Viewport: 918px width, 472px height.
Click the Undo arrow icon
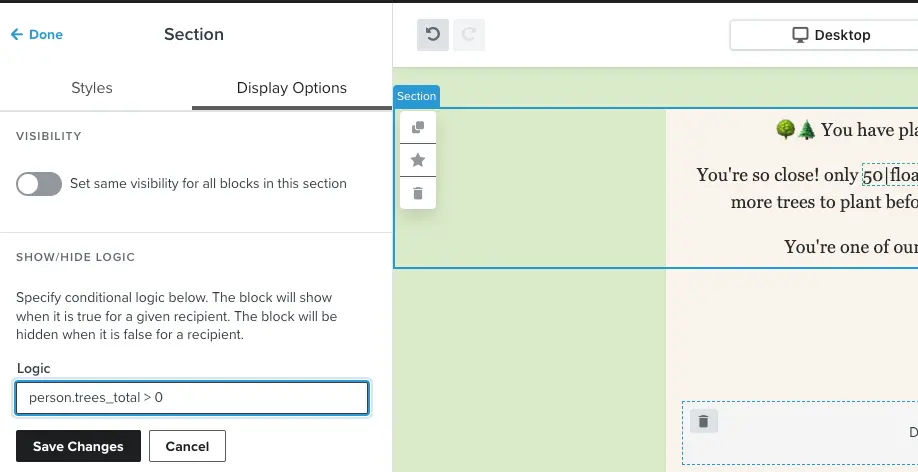pos(432,35)
